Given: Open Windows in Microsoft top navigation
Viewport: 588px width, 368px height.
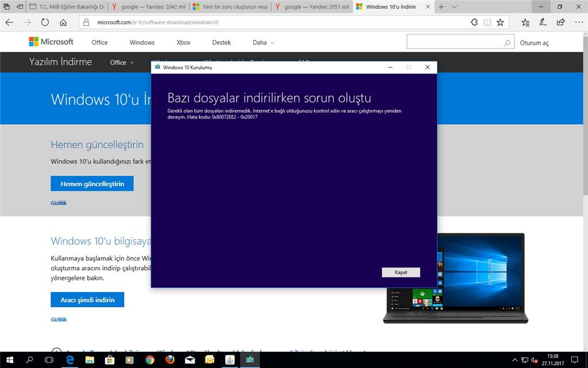Looking at the screenshot, I should click(142, 43).
